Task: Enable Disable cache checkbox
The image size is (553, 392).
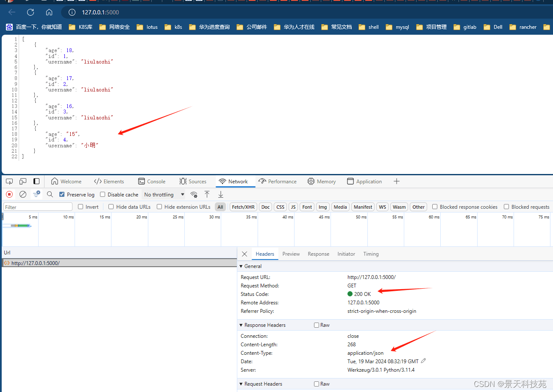Action: coord(103,194)
